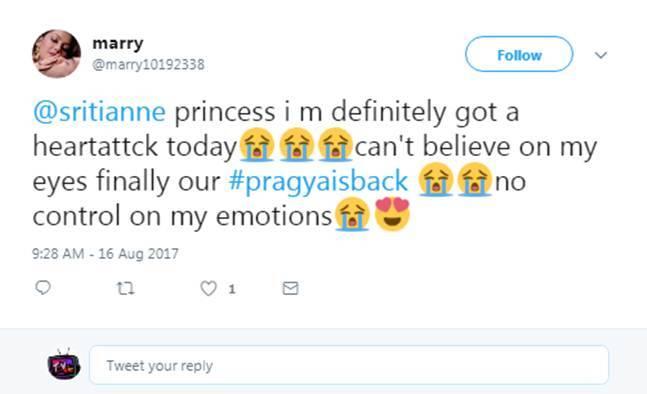Open the #pragyaisback hashtag
Viewport: 647px width, 394px height.
(x=318, y=181)
